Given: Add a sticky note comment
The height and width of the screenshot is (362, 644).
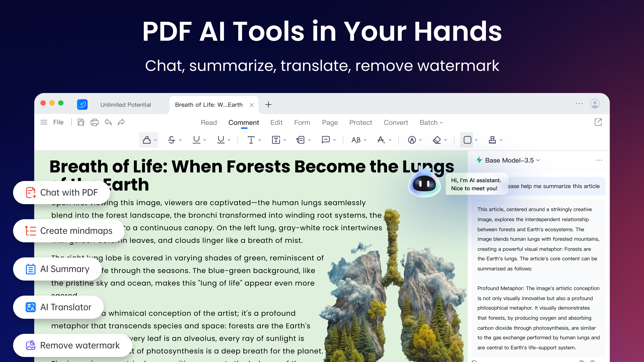Looking at the screenshot, I should (x=326, y=140).
